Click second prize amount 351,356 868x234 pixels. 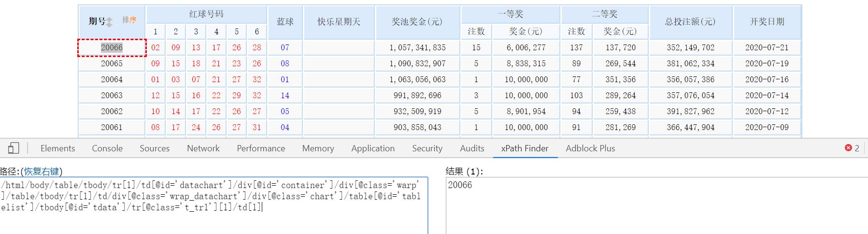620,79
